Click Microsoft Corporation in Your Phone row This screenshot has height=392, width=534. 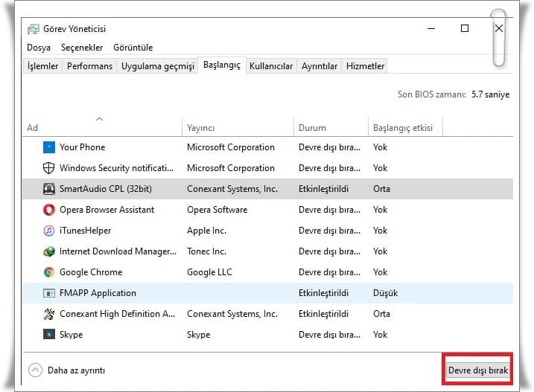pyautogui.click(x=231, y=147)
